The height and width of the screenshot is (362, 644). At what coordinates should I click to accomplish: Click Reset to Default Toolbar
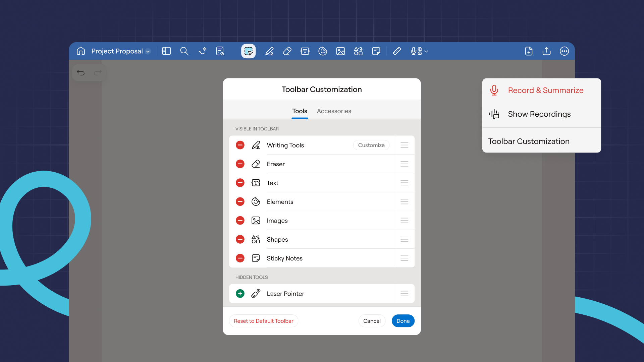click(263, 321)
